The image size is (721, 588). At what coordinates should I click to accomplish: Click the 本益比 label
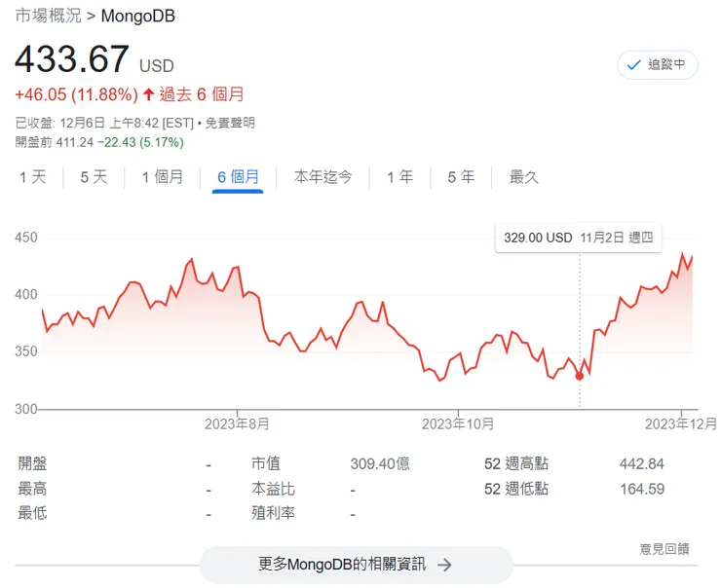point(273,489)
